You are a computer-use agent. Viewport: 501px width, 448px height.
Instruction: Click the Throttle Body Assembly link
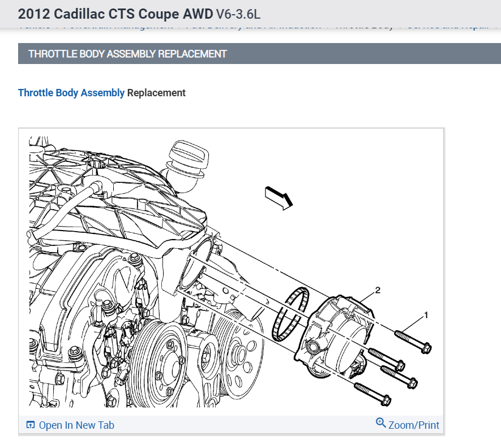71,93
